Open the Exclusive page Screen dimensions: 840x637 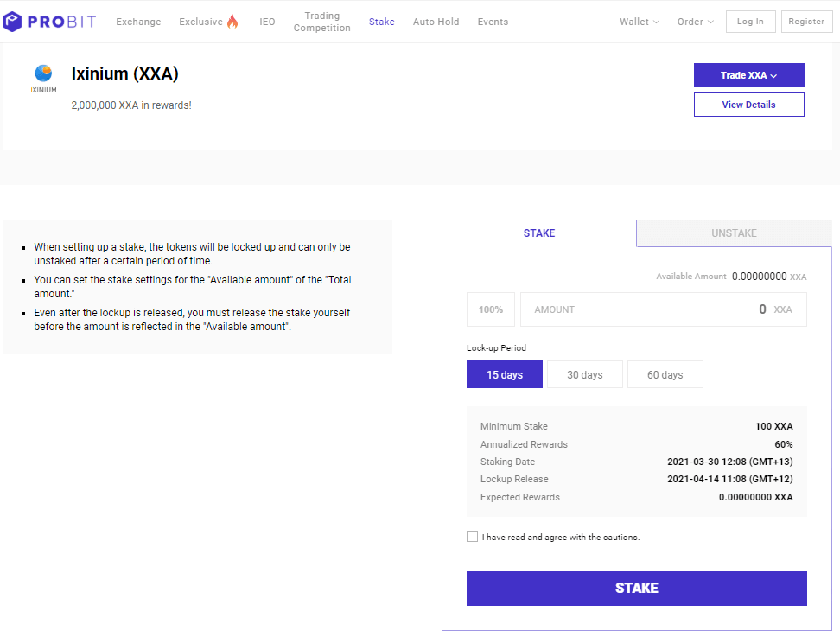coord(200,22)
